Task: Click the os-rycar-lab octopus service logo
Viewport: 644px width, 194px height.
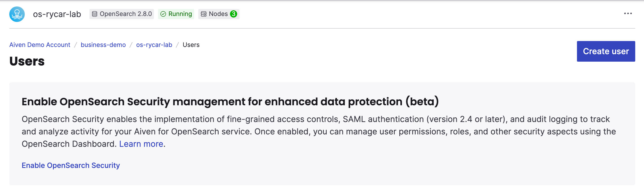Action: click(16, 14)
